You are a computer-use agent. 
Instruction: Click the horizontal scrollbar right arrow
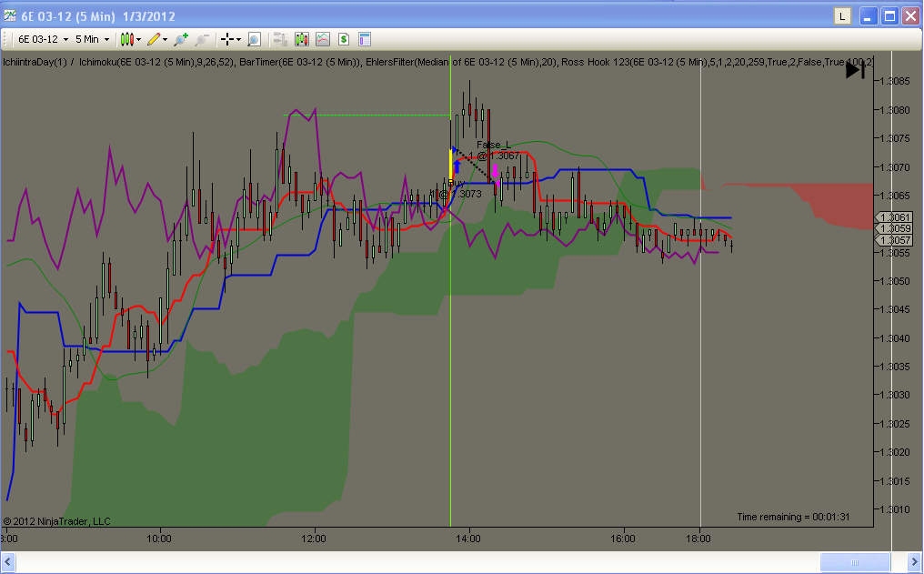pos(913,561)
